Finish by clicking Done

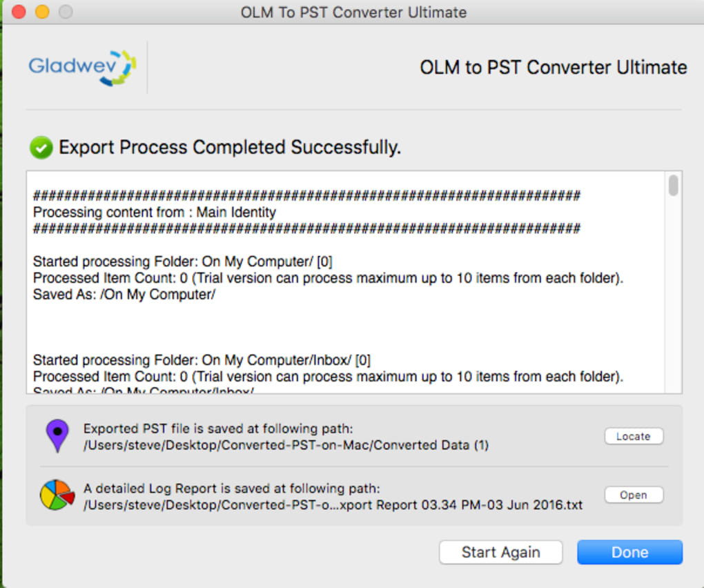tap(629, 552)
